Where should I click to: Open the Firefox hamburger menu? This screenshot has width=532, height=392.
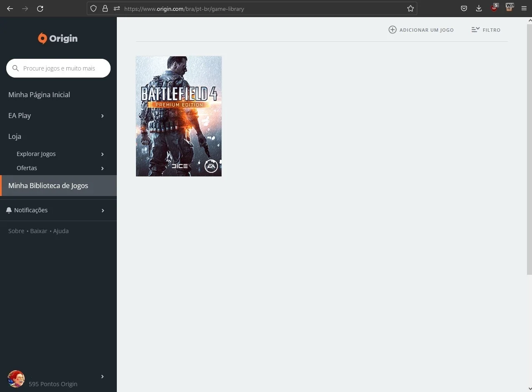coord(524,8)
